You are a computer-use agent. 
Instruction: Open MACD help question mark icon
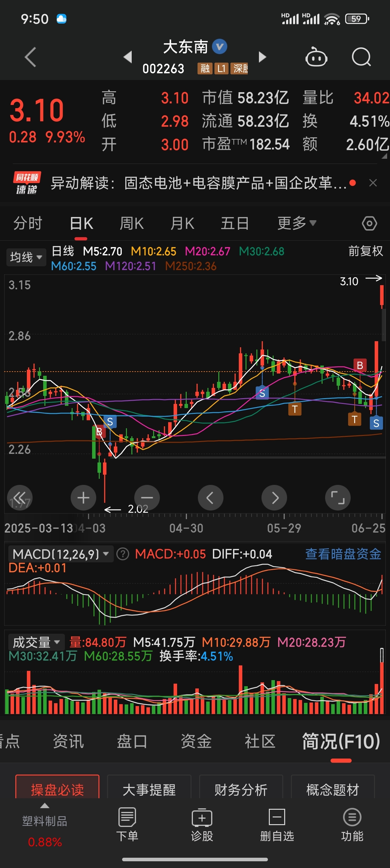coord(123,554)
